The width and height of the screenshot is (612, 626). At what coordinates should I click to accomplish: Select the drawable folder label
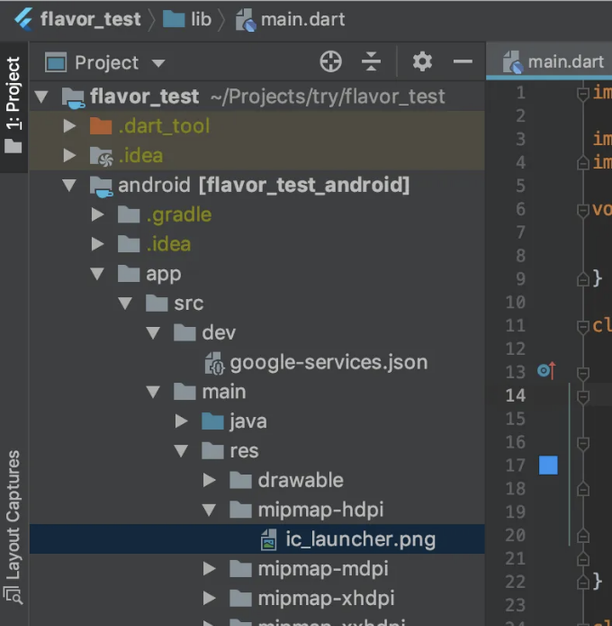(x=301, y=480)
